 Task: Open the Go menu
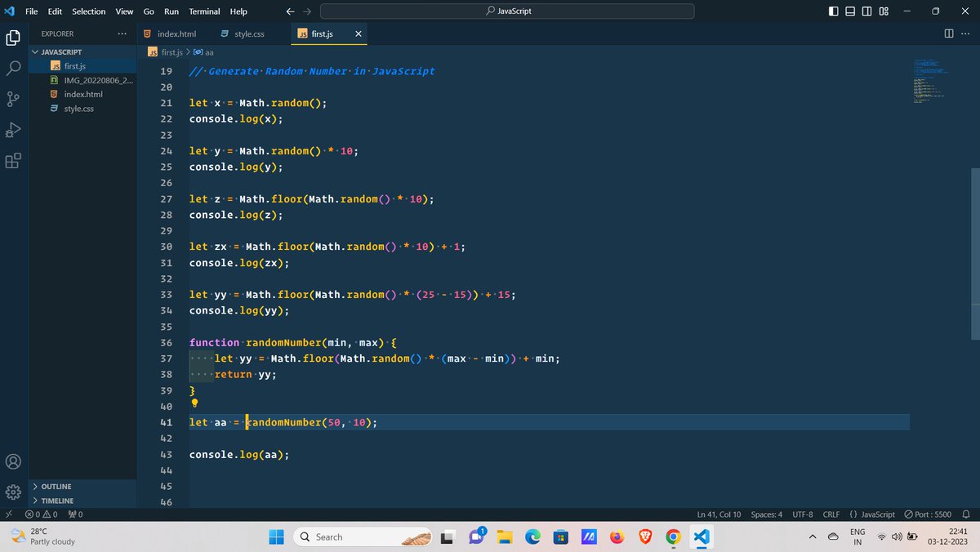tap(149, 11)
